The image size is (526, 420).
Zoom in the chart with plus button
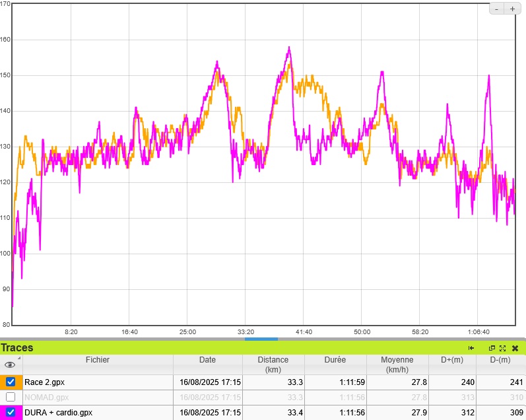point(512,9)
